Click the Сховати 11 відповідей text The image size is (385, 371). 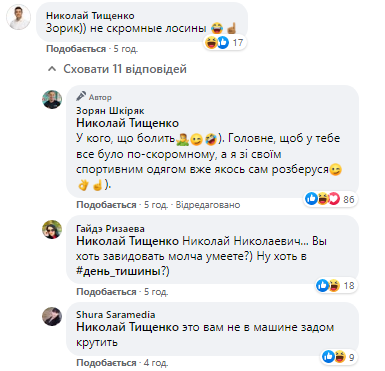125,69
